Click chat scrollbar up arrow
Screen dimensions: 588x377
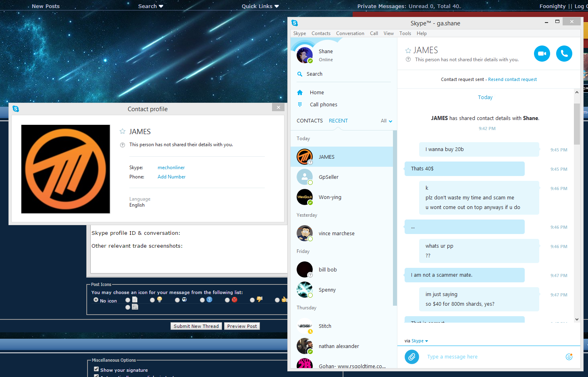click(577, 92)
